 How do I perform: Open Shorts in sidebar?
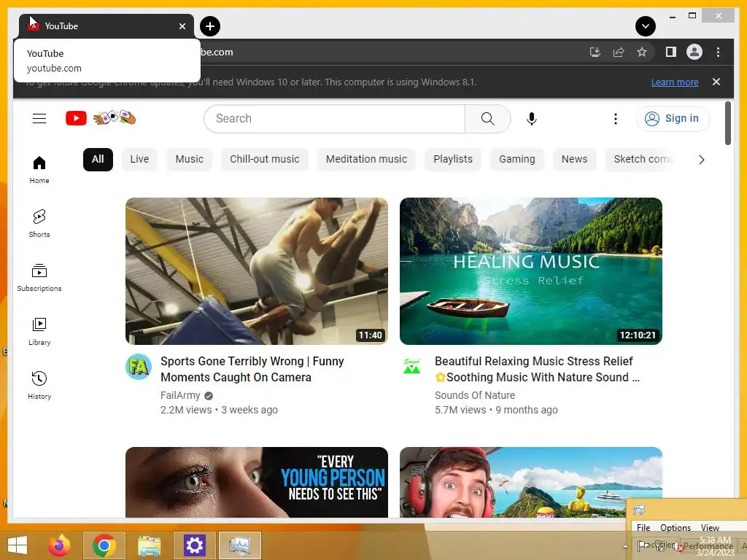(39, 223)
